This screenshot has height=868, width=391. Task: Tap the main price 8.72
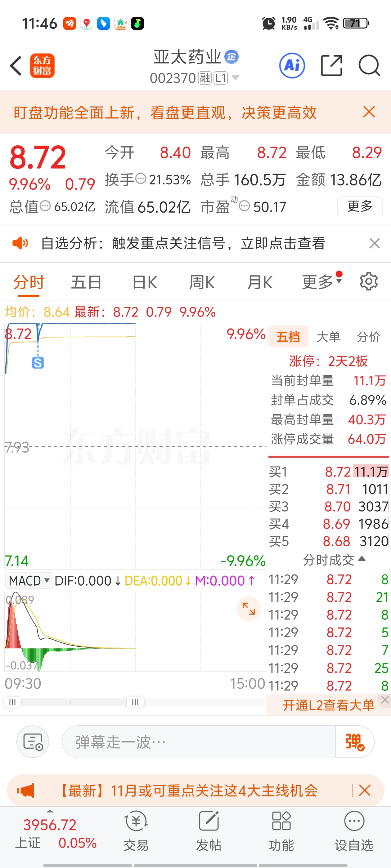tap(38, 157)
